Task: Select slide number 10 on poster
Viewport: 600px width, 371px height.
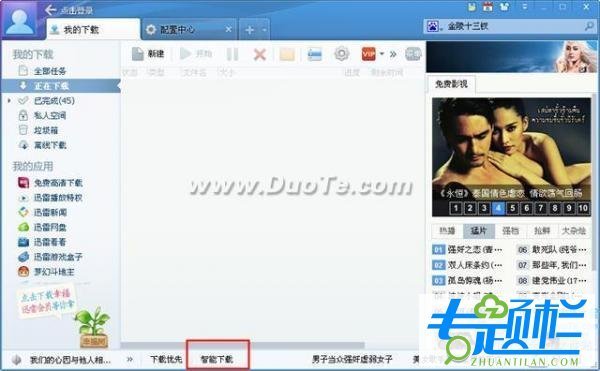Action: click(583, 208)
